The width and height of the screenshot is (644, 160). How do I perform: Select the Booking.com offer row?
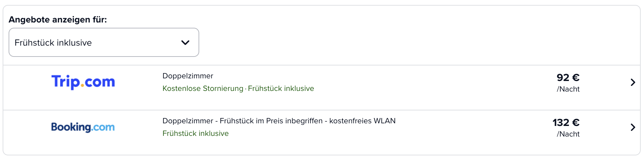[322, 133]
